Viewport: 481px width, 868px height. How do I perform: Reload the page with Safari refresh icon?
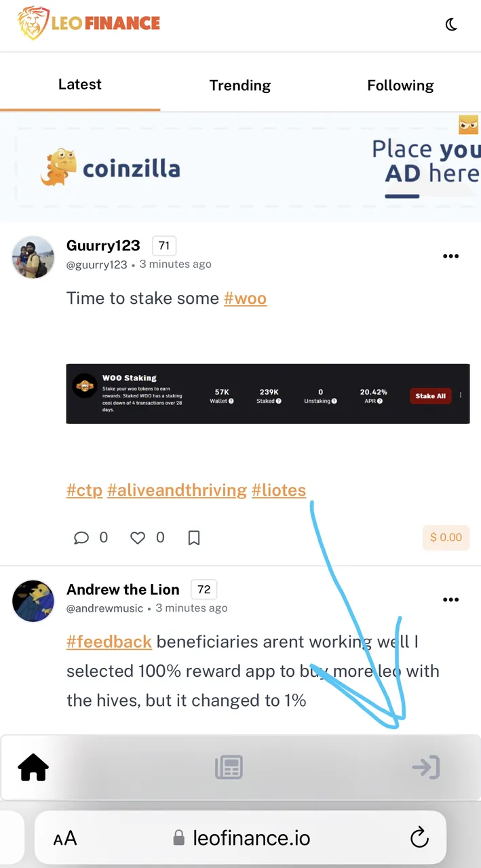point(420,837)
